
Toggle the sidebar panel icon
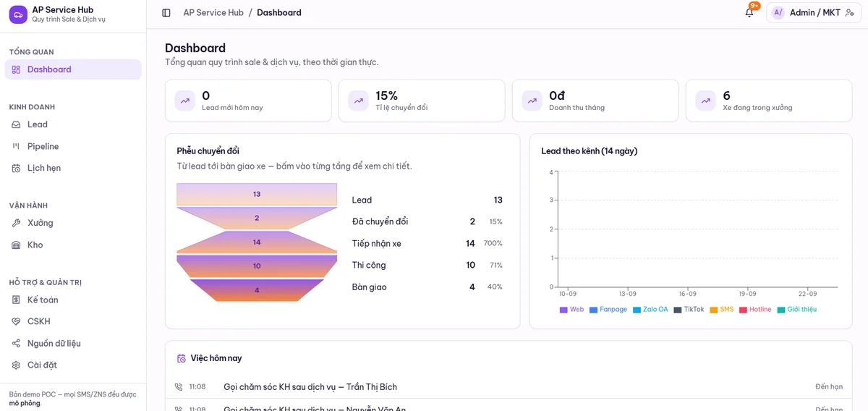[x=166, y=13]
